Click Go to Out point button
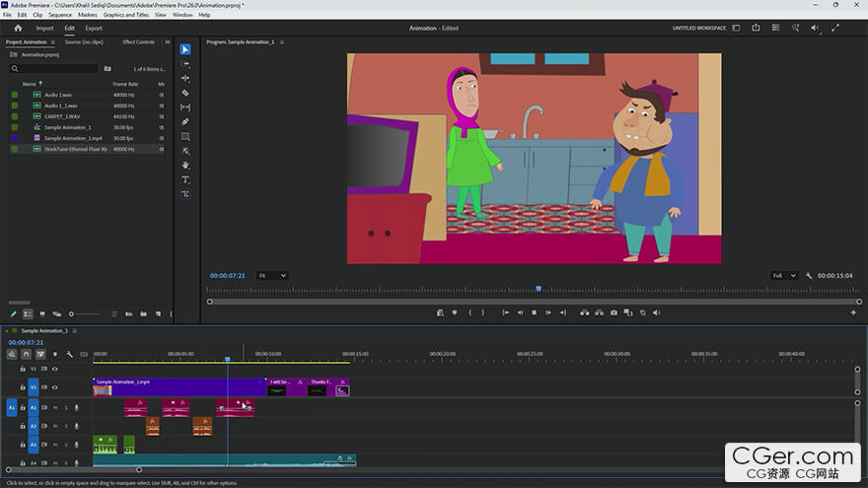The width and height of the screenshot is (868, 488). click(563, 313)
